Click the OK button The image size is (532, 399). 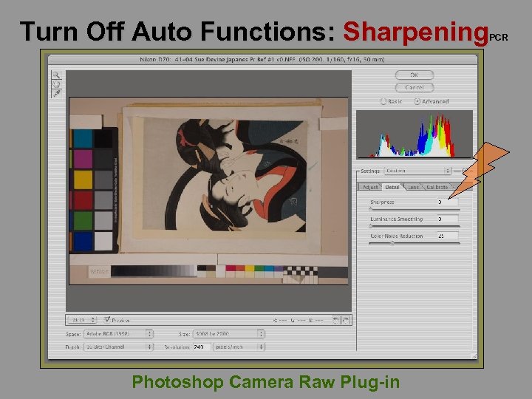(415, 75)
